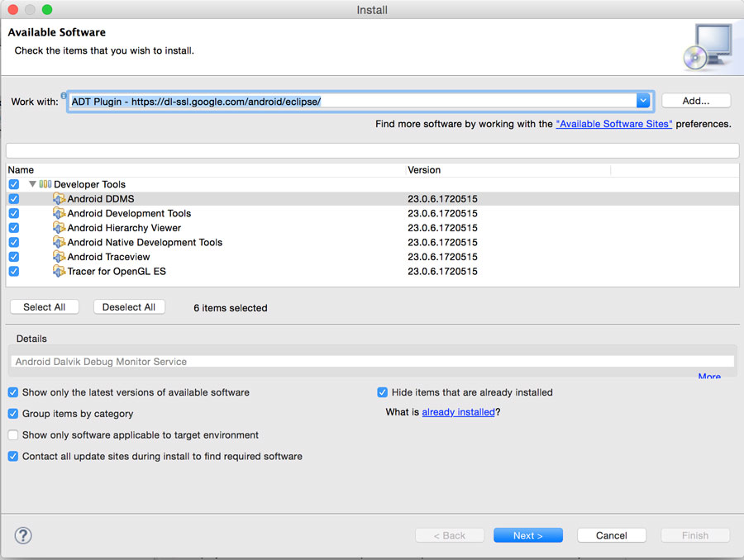Click the Android DDMS version 23.0.6.1720515
Viewport: 744px width, 560px height.
pos(442,199)
